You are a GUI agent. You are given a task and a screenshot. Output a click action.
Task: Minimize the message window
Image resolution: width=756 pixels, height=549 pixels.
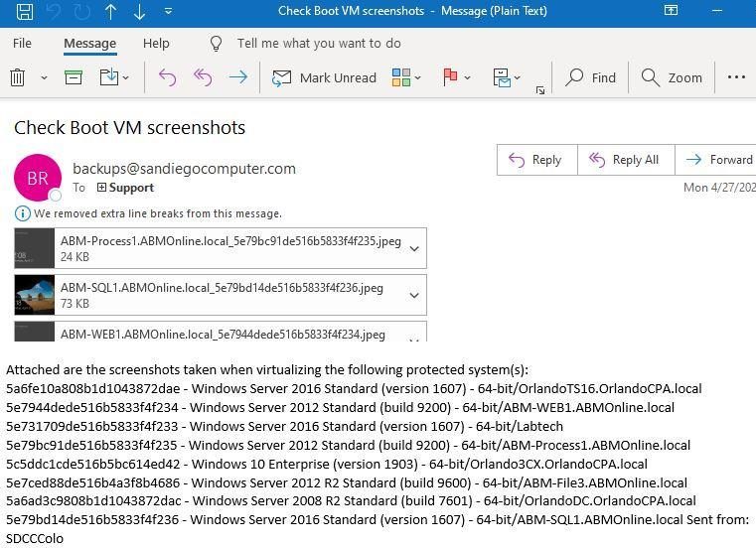click(717, 11)
